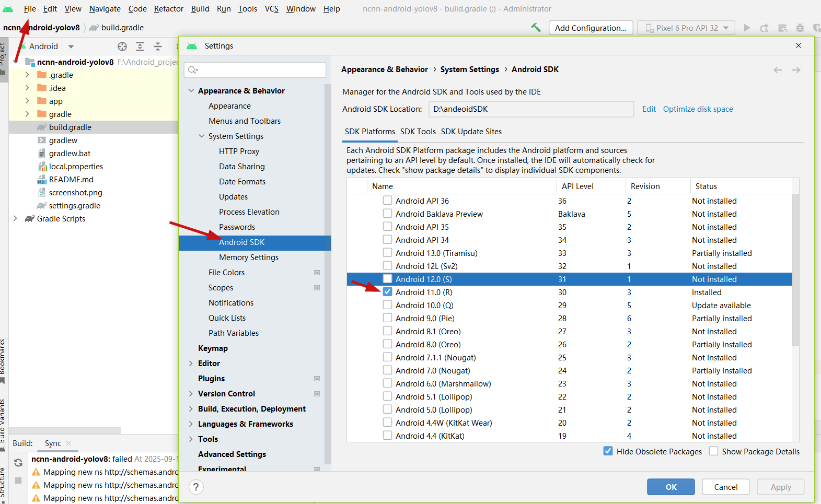Click the project-level icon beside Version Control
821x504 pixels.
[x=317, y=394]
